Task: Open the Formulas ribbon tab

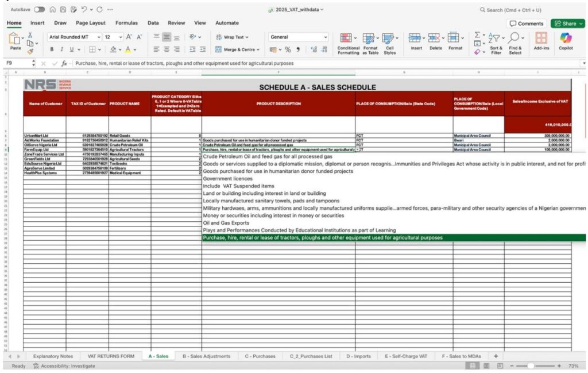Action: [126, 23]
